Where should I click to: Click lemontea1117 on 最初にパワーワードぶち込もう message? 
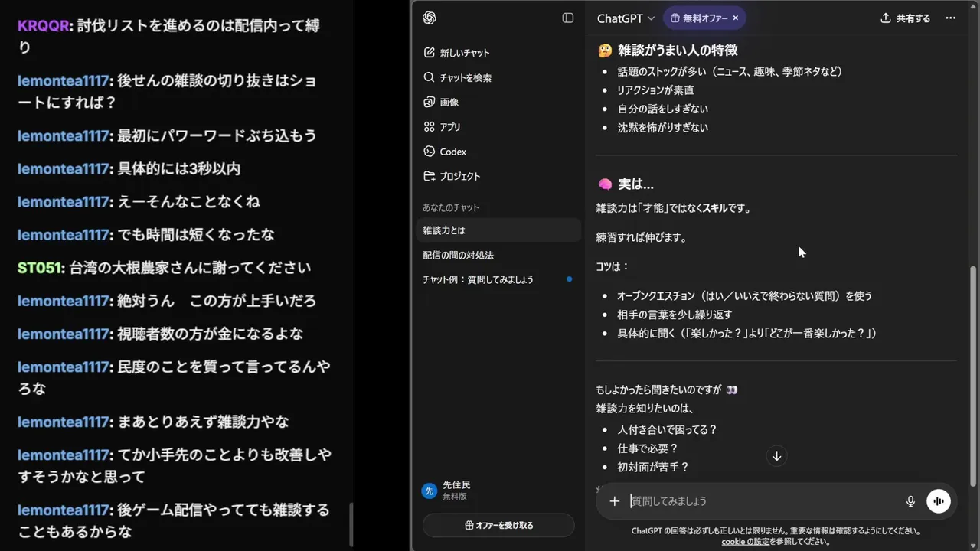pyautogui.click(x=64, y=135)
